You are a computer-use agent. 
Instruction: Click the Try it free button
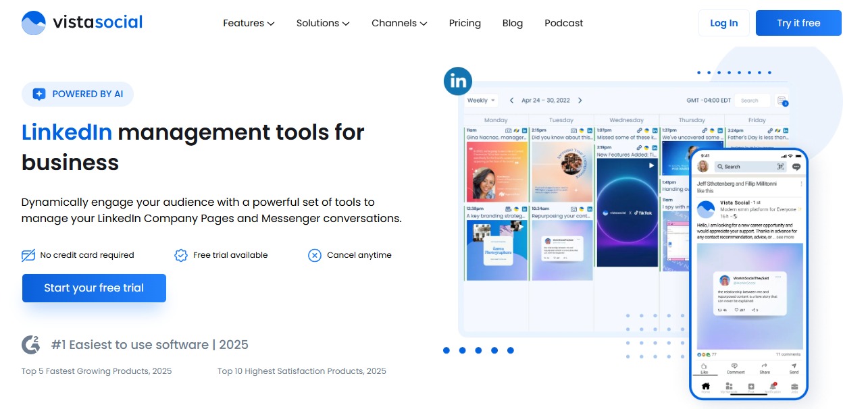pos(798,22)
